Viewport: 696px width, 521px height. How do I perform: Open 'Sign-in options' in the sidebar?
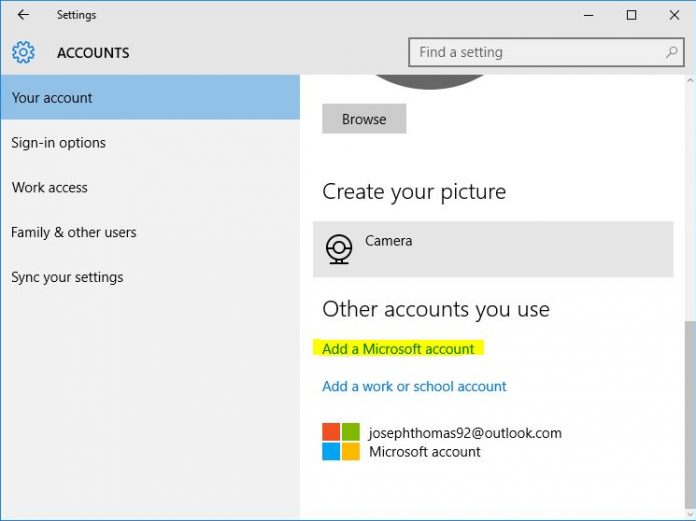coord(58,143)
